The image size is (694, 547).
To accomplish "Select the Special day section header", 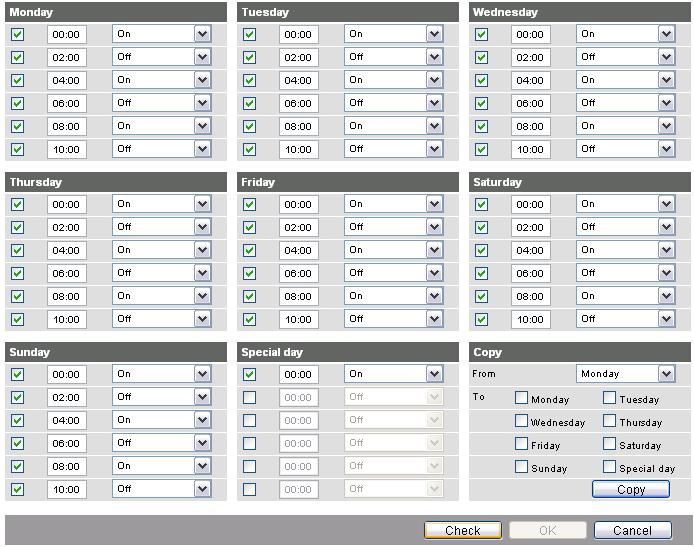I will coord(348,352).
